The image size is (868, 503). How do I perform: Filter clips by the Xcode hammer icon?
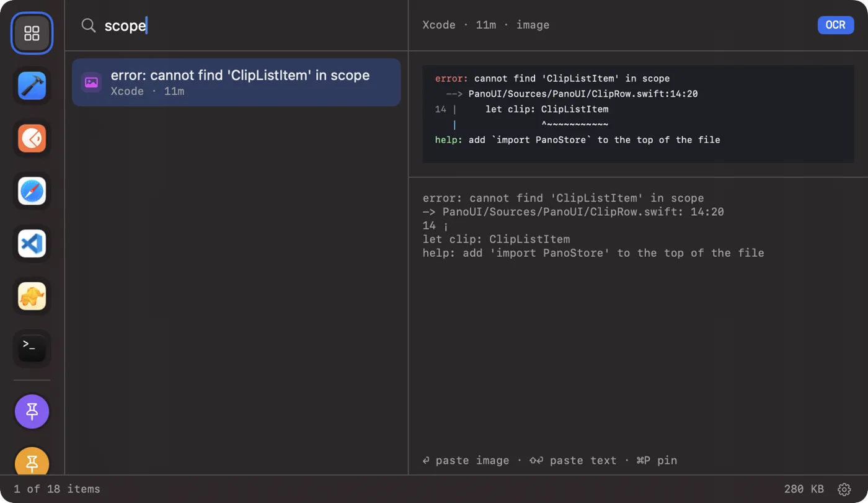pos(32,86)
